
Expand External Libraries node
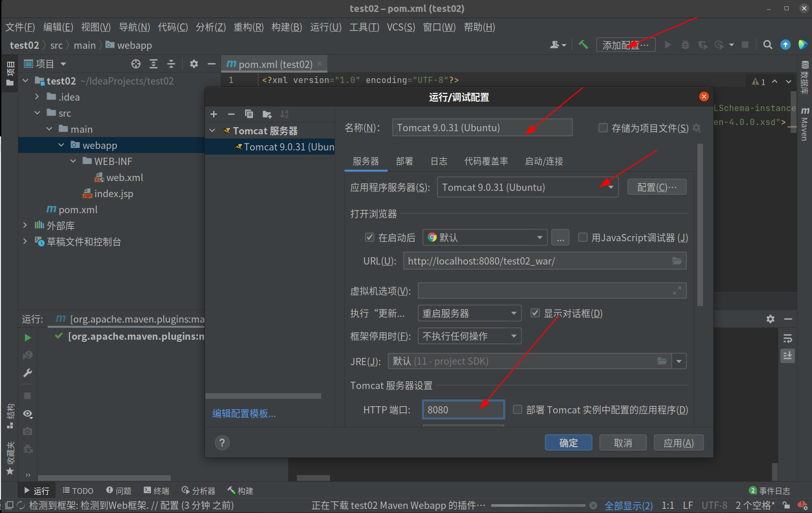[25, 226]
